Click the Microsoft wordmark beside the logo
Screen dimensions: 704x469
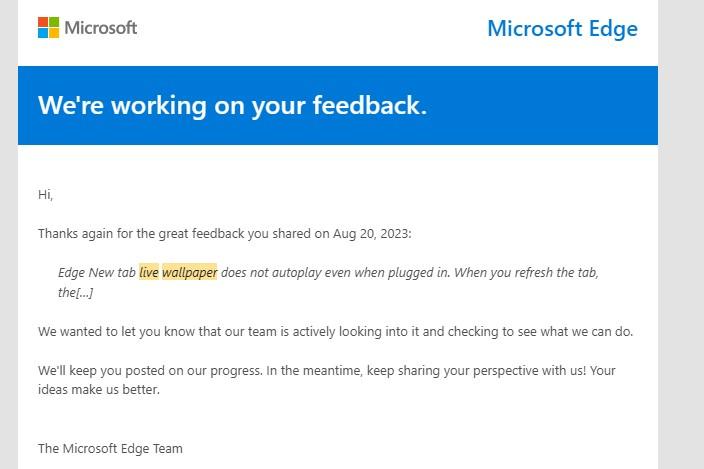(x=101, y=28)
